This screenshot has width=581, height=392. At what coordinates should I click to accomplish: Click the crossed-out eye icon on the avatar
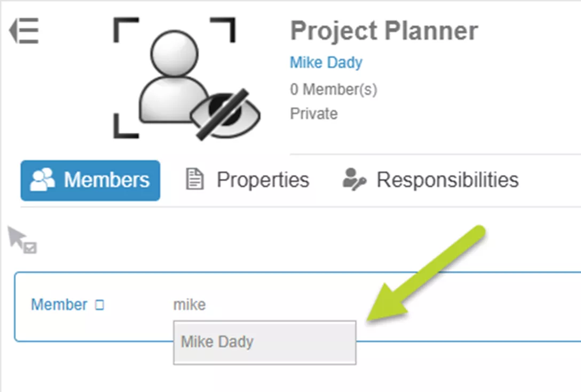(x=224, y=115)
